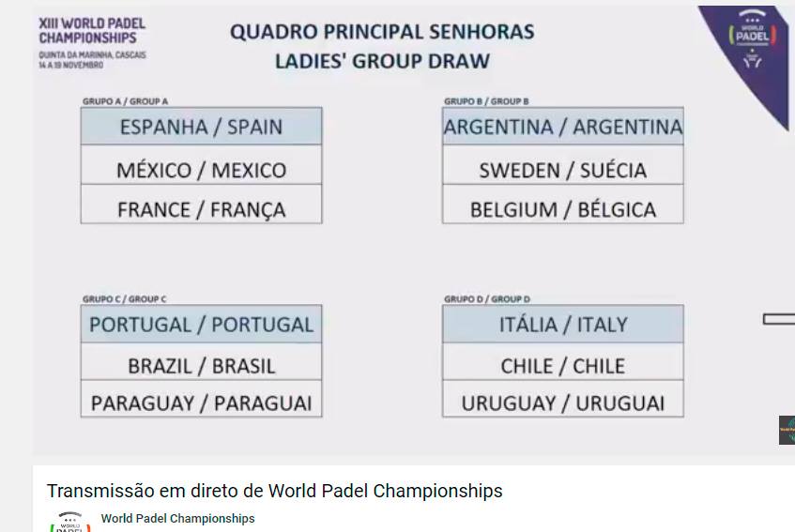
Task: Click the Sweden / Suécia cell
Action: click(x=563, y=165)
